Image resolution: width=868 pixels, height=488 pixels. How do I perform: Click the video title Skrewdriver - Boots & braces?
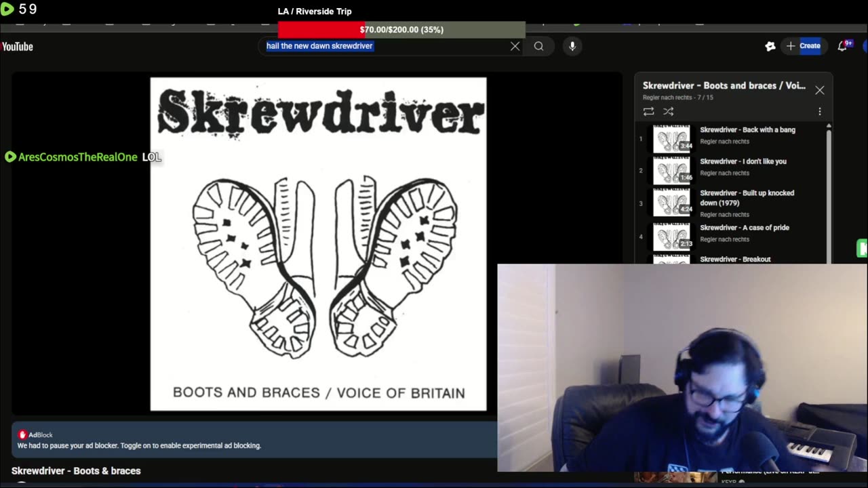[76, 470]
